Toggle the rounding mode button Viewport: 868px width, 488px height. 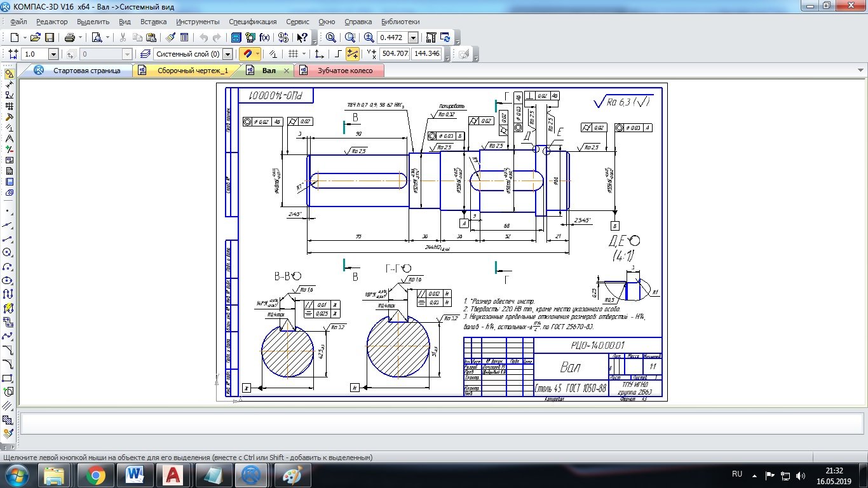pos(352,55)
